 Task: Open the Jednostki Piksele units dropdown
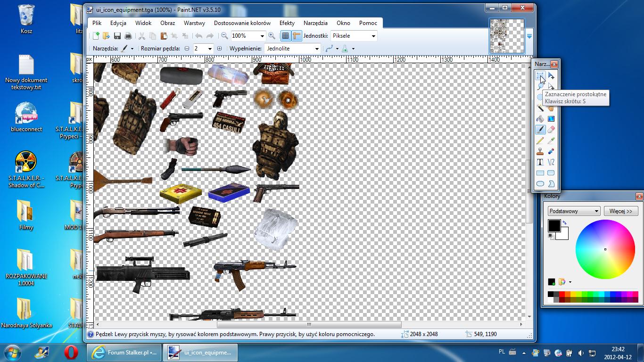(373, 36)
